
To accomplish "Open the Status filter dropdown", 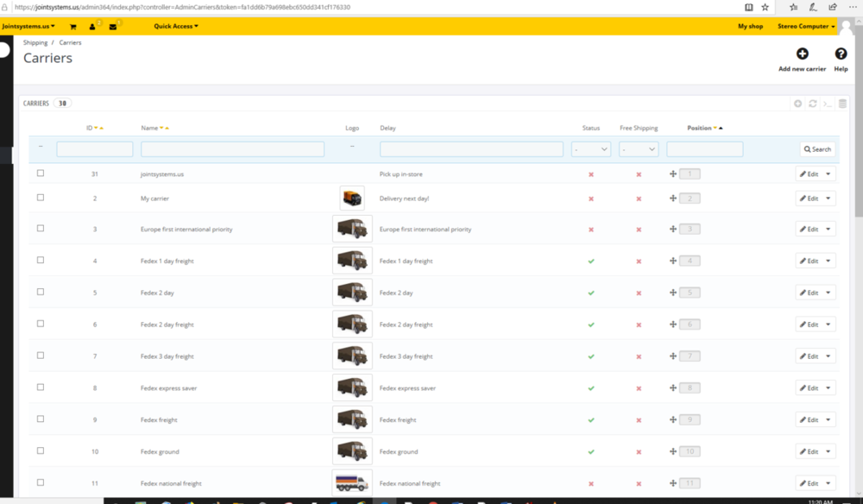I will (x=591, y=149).
